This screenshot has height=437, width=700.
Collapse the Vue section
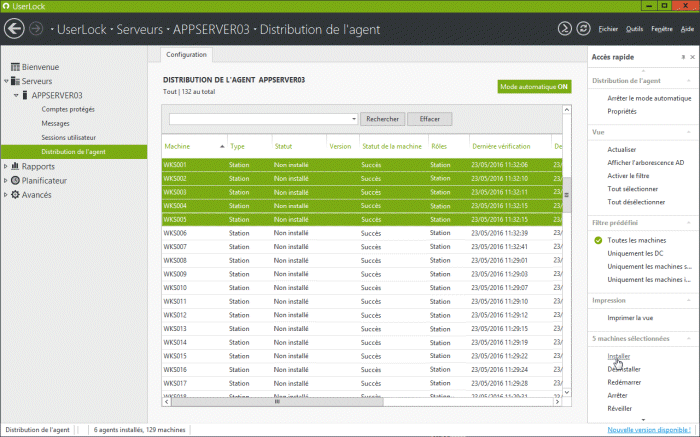[x=688, y=132]
